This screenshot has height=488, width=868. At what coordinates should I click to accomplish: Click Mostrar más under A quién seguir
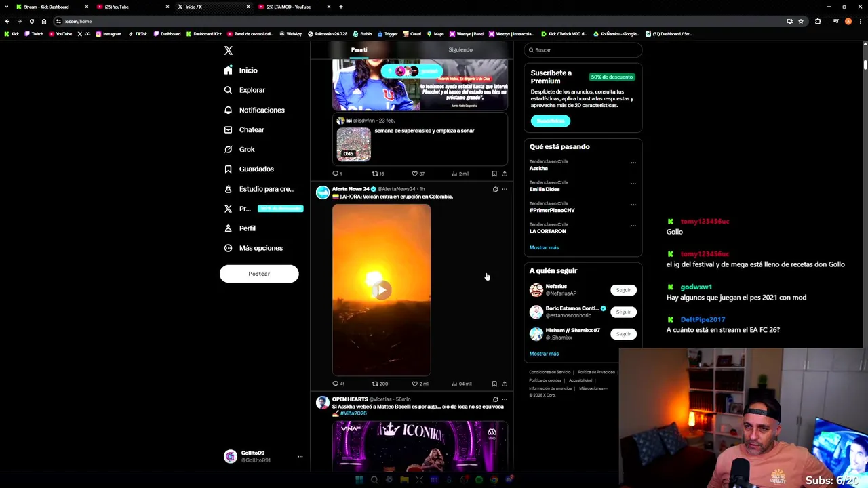[544, 354]
